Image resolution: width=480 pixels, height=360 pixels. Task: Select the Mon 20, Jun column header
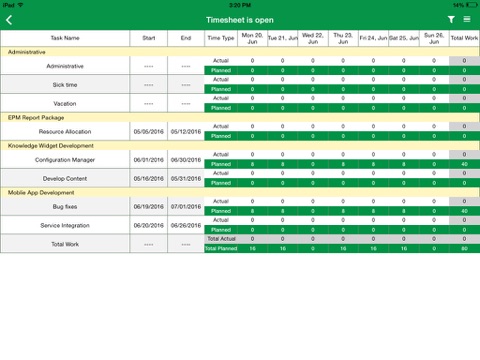(252, 38)
